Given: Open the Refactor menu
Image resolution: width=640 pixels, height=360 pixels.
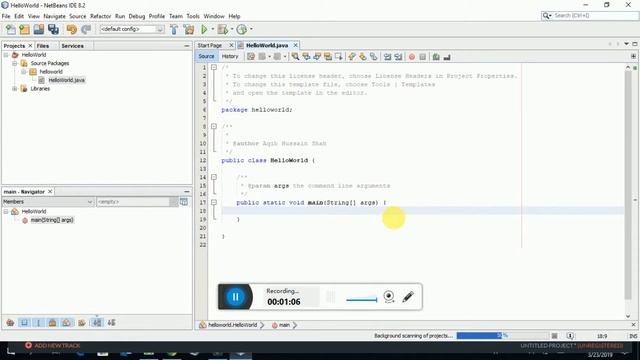Looking at the screenshot, I should tap(100, 16).
